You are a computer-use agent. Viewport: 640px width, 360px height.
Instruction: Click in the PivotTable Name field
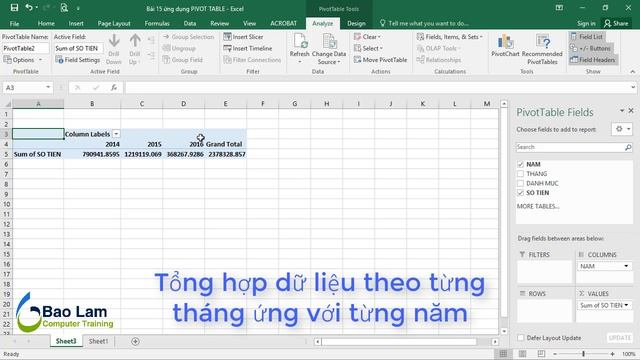(25, 48)
